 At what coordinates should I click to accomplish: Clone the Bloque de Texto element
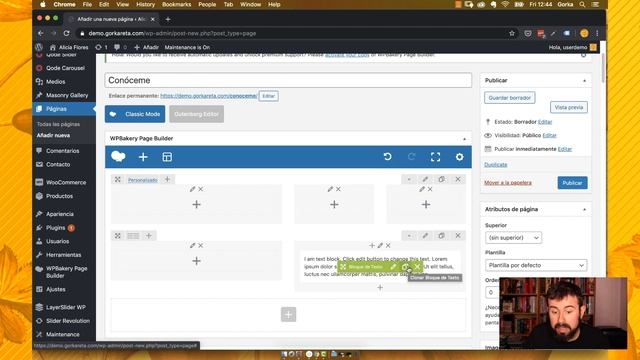pyautogui.click(x=406, y=267)
